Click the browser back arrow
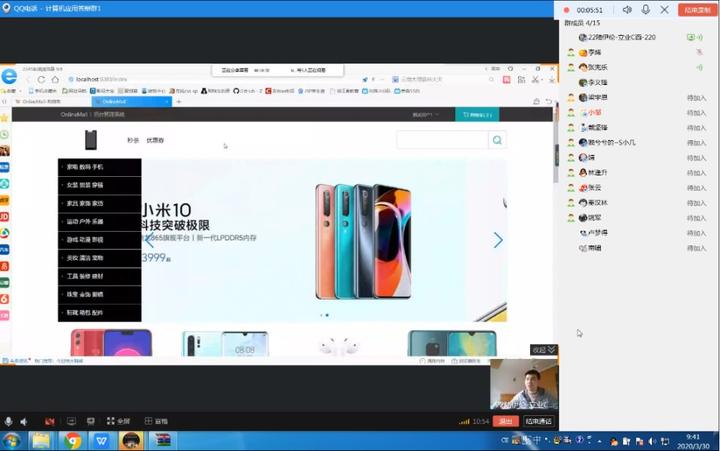720x451 pixels. 28,79
